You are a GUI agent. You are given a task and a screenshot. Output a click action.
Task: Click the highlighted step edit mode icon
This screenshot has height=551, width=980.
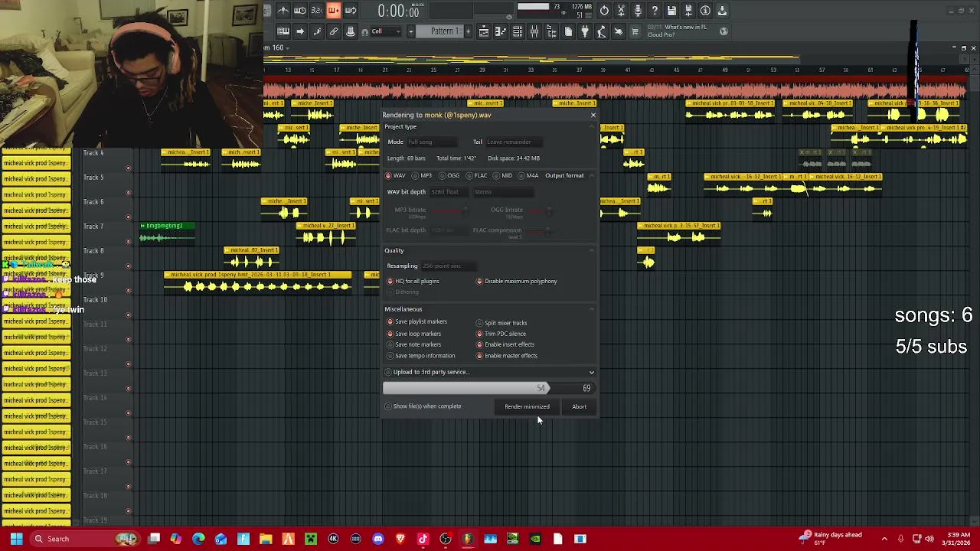coord(333,11)
